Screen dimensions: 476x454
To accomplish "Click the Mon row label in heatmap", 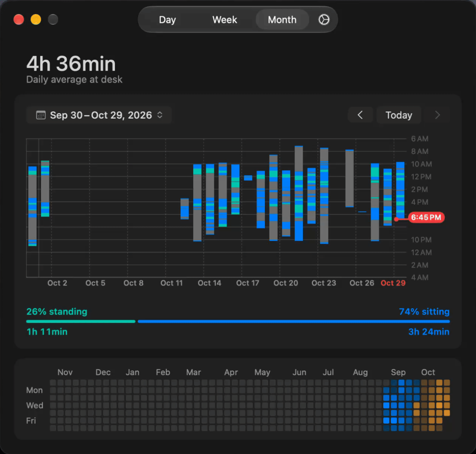I will (34, 390).
